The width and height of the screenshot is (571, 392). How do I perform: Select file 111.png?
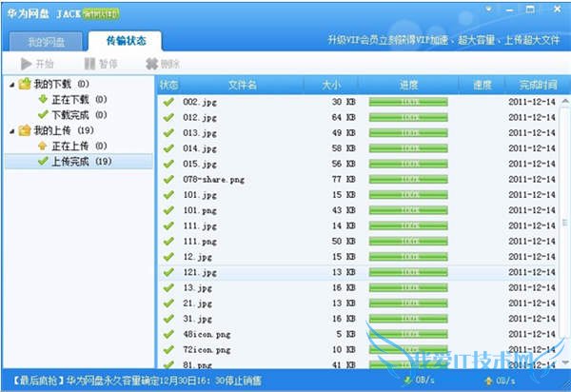click(x=200, y=242)
